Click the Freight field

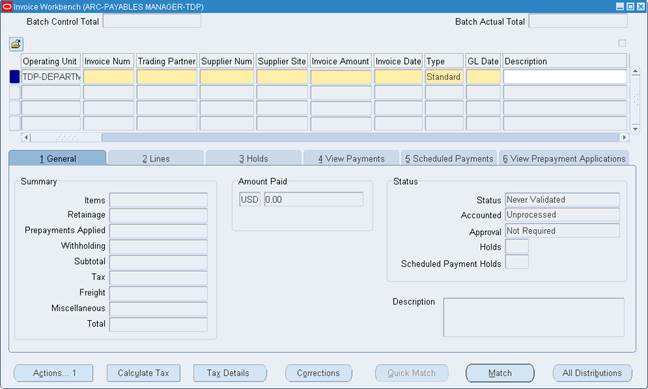tap(158, 293)
